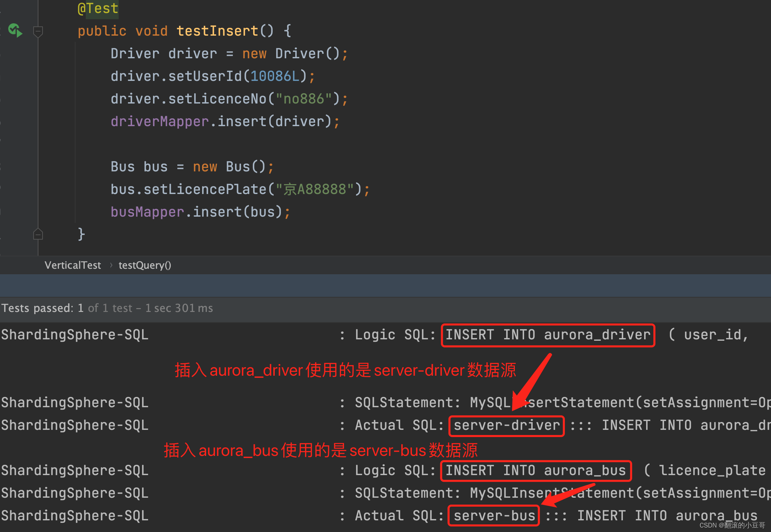The height and width of the screenshot is (532, 771).
Task: Click the line 'Driver driver = new Driver();'
Action: 229,53
